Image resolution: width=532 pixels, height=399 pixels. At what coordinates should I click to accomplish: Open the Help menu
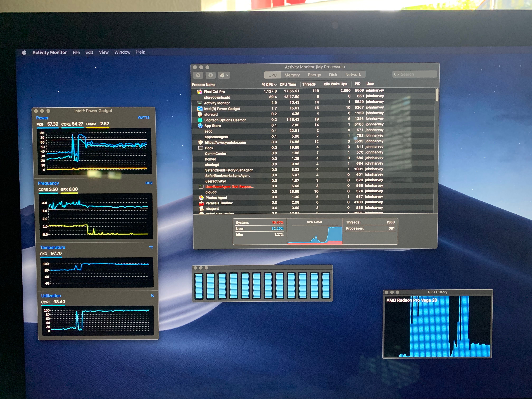pyautogui.click(x=141, y=52)
